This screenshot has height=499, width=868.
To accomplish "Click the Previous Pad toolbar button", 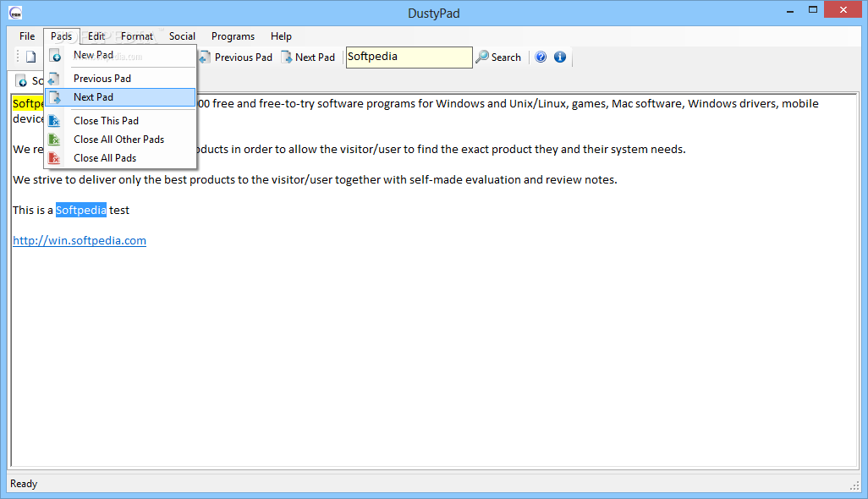I will (x=236, y=57).
